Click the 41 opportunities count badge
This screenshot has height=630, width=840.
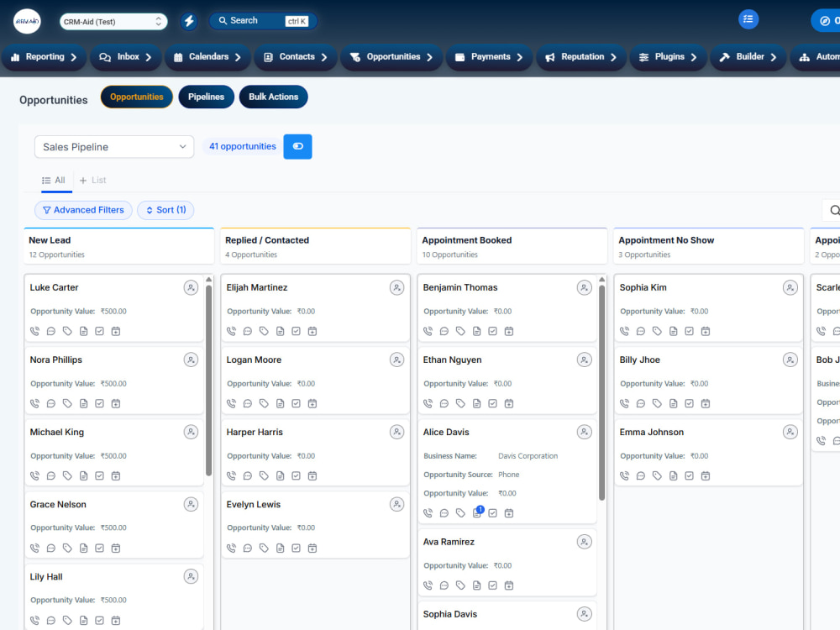click(243, 146)
